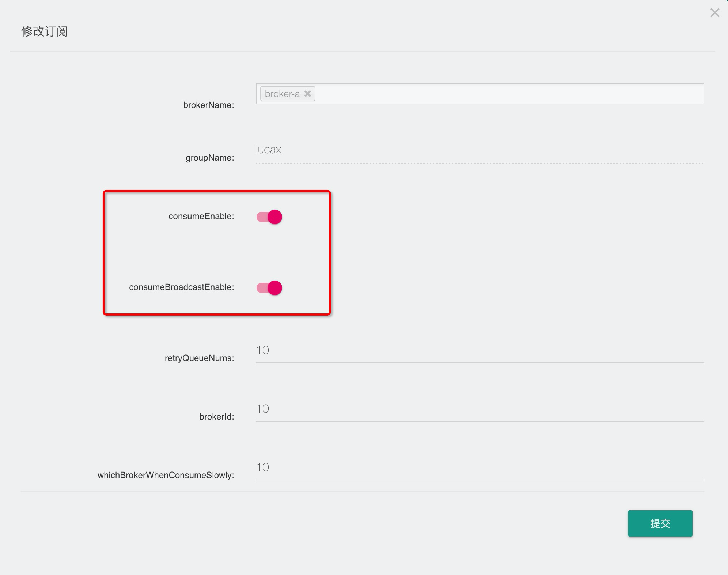Screen dimensions: 728x575
Task: Click the groupName label
Action: [x=209, y=158]
